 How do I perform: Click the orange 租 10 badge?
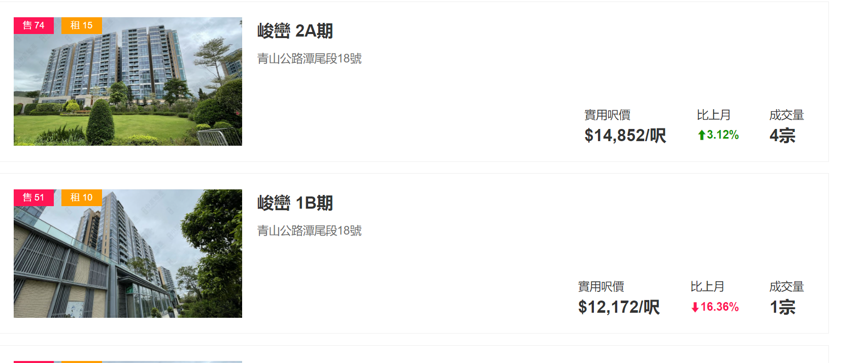click(81, 197)
